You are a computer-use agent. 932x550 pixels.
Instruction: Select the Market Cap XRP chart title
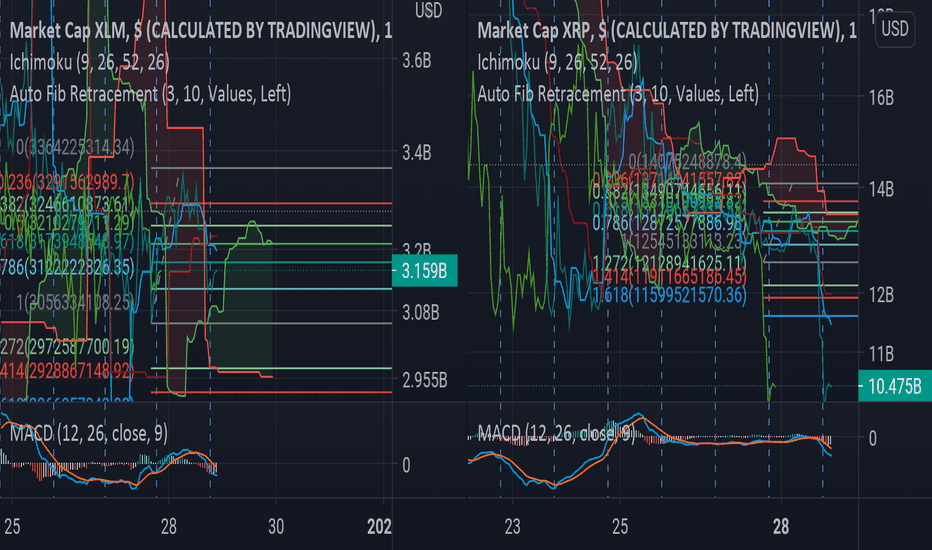(x=667, y=30)
